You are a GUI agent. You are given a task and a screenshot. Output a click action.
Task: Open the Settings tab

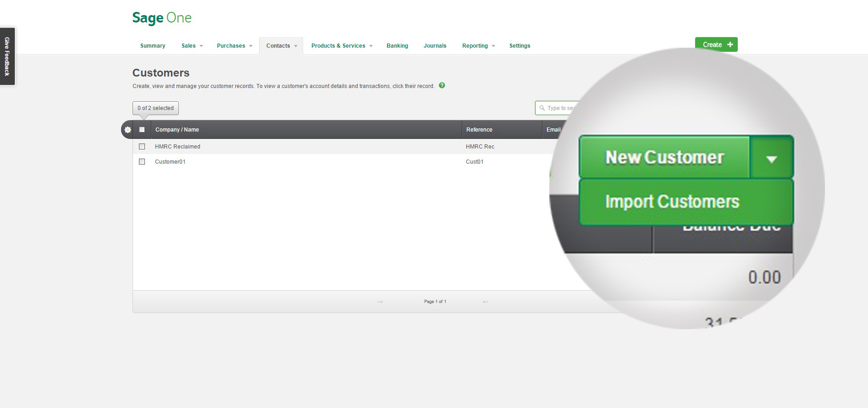[520, 46]
